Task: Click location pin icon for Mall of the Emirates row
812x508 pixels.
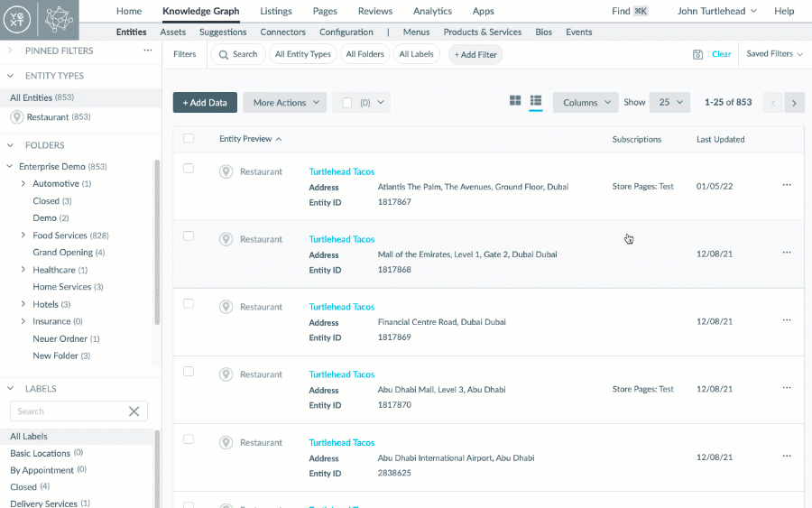Action: click(226, 239)
